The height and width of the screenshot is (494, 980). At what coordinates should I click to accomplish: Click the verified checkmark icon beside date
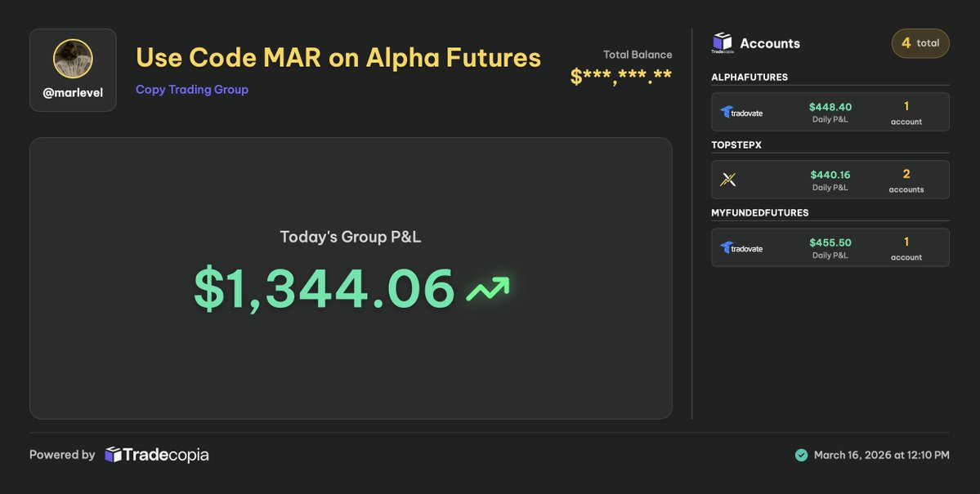tap(801, 456)
